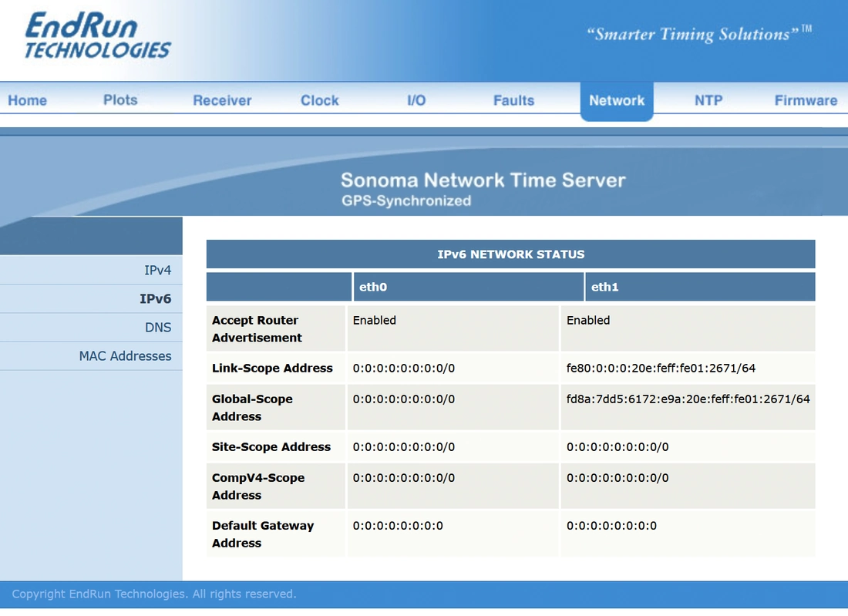Open the NTP tab
This screenshot has height=616, width=848.
click(x=708, y=100)
